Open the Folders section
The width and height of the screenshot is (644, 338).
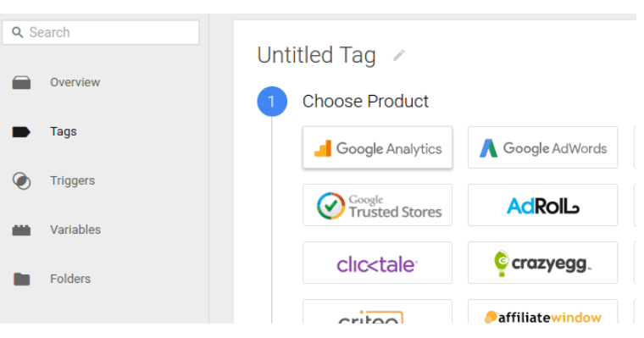coord(70,279)
